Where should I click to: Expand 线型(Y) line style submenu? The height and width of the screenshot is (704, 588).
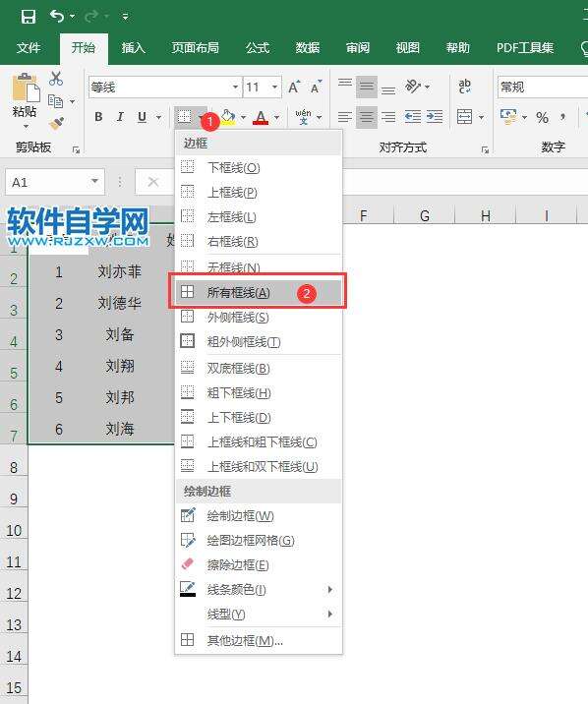tap(259, 614)
